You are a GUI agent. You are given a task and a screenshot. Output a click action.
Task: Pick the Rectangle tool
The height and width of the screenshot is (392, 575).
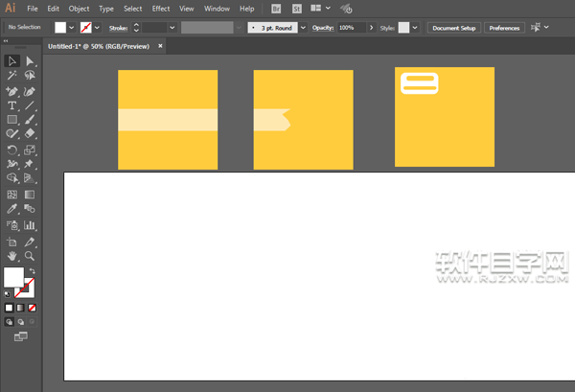[11, 120]
